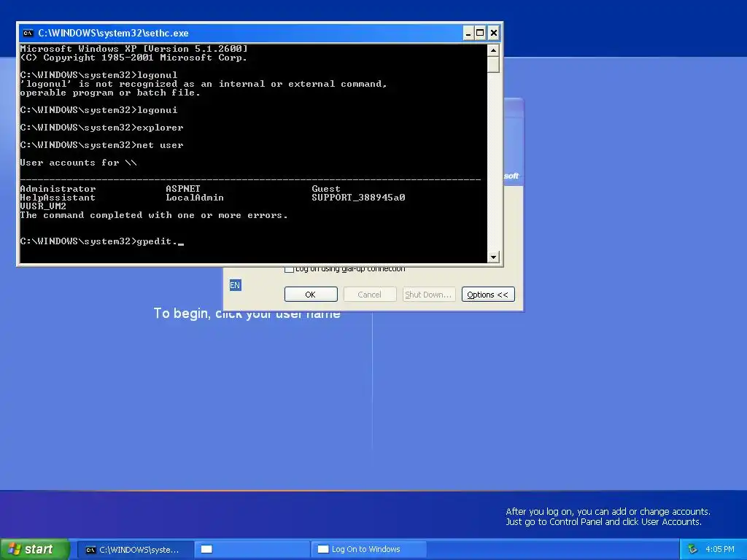Click 'To begin, click your user name' text
Viewport: 747px width, 560px height.
click(x=247, y=314)
